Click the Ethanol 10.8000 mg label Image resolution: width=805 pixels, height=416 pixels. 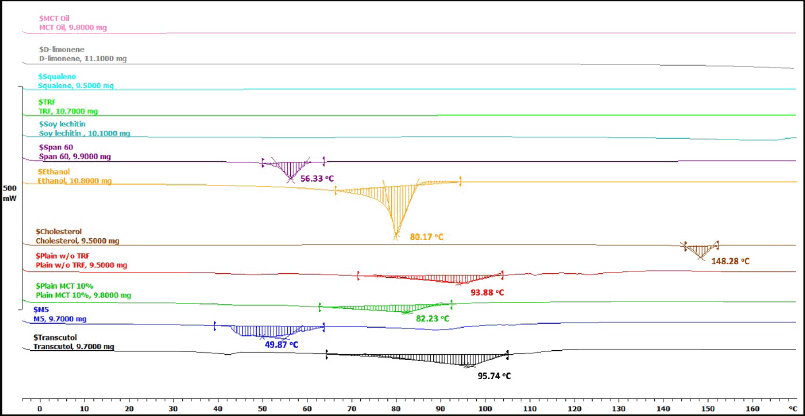tap(73, 181)
